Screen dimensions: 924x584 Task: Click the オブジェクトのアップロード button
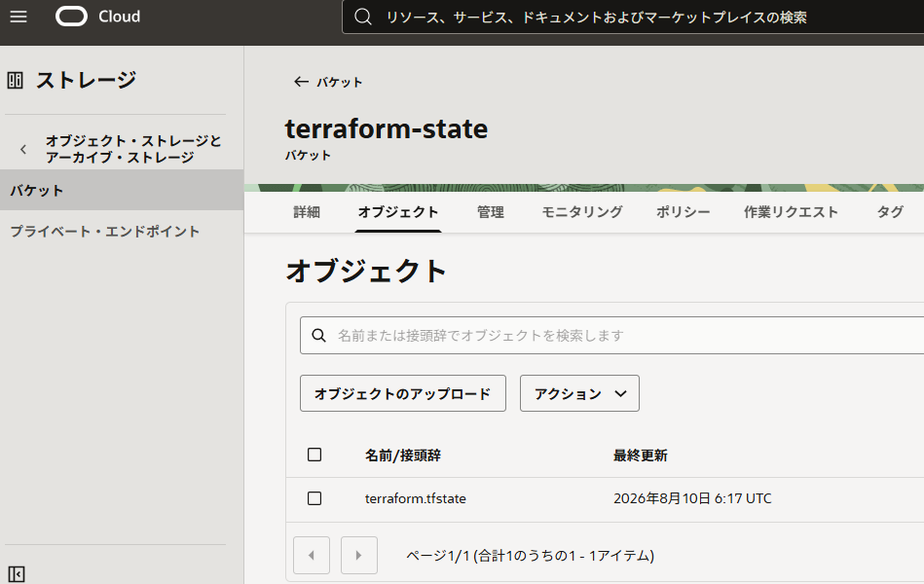(x=403, y=393)
